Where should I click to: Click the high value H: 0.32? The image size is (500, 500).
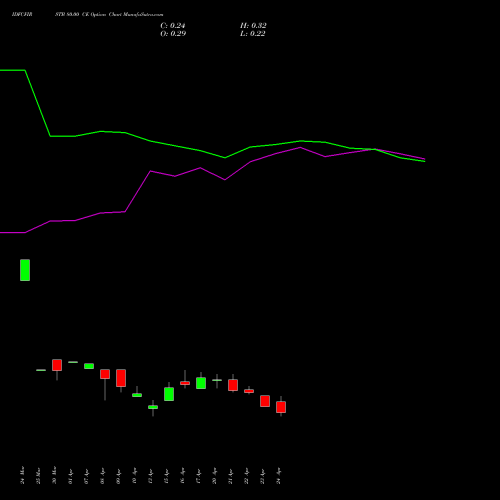[x=253, y=26]
